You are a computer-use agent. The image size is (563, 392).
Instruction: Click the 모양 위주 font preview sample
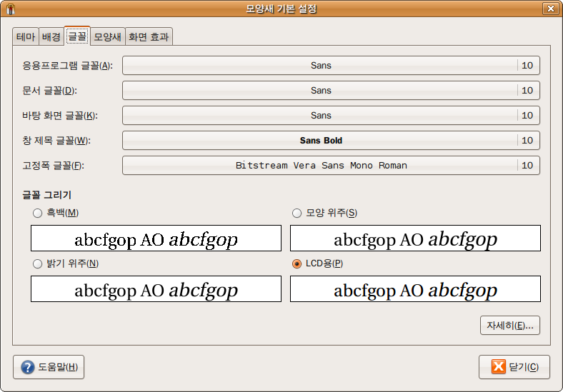coord(415,238)
